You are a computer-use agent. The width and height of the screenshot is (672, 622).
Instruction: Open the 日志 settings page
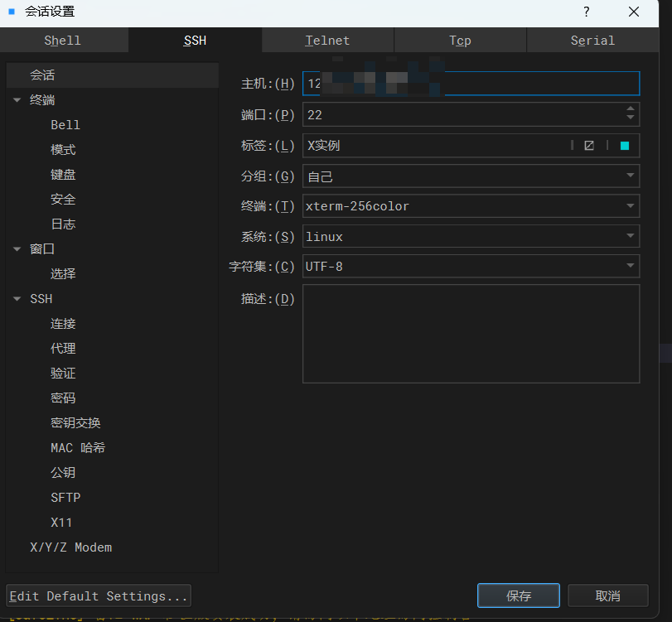[x=63, y=224]
